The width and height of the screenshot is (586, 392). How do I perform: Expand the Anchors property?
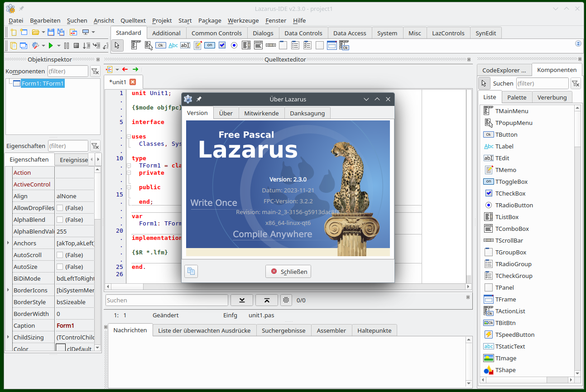8,243
